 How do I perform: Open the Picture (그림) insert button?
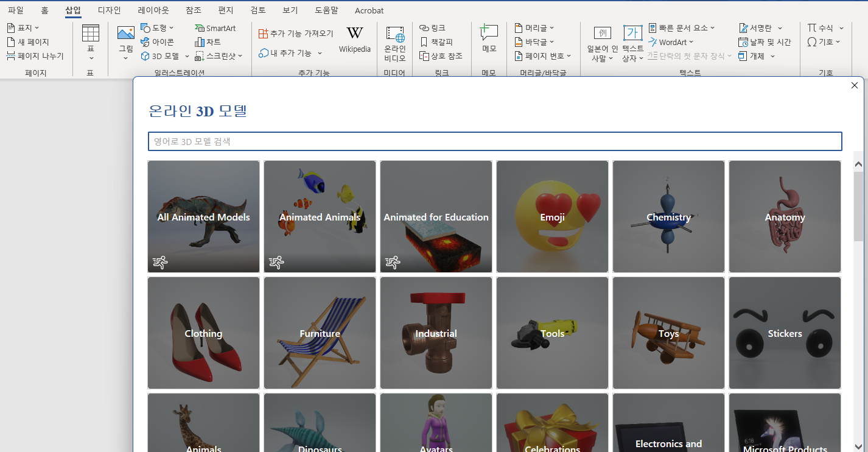pyautogui.click(x=126, y=43)
